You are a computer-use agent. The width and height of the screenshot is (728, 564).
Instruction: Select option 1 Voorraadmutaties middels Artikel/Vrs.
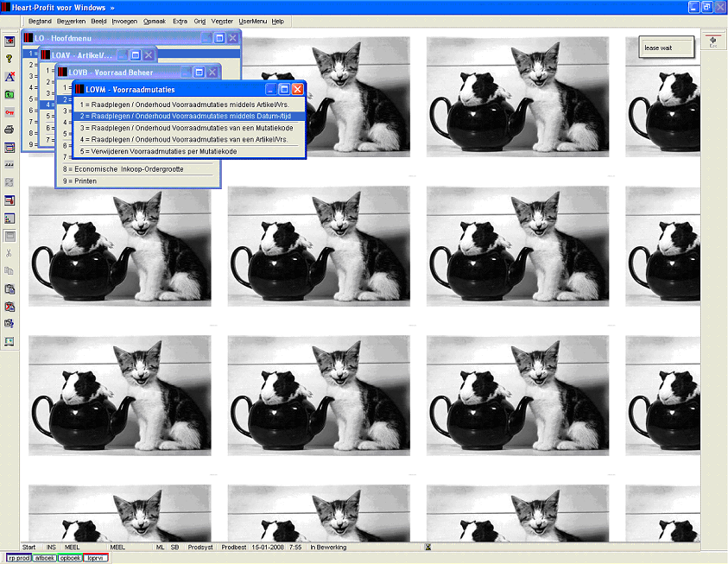point(189,105)
